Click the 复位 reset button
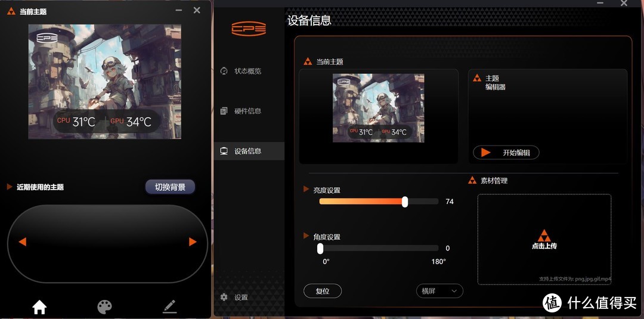The width and height of the screenshot is (644, 319). pyautogui.click(x=323, y=291)
